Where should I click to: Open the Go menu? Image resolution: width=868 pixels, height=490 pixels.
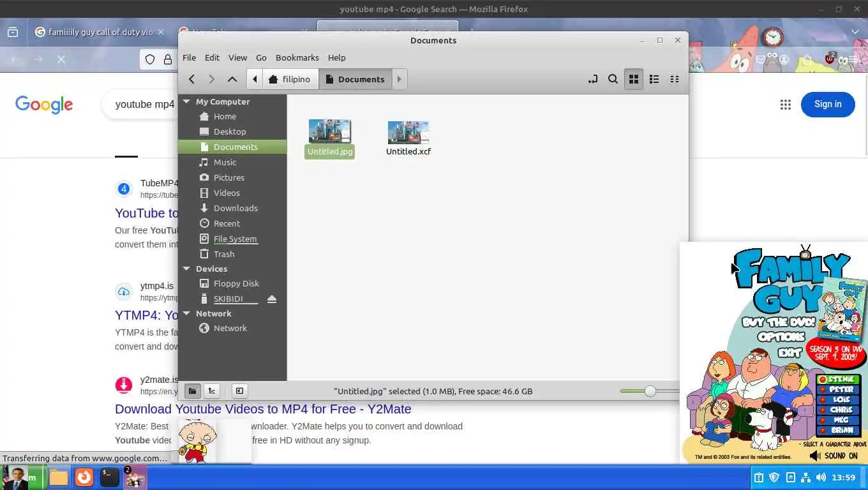tap(261, 57)
